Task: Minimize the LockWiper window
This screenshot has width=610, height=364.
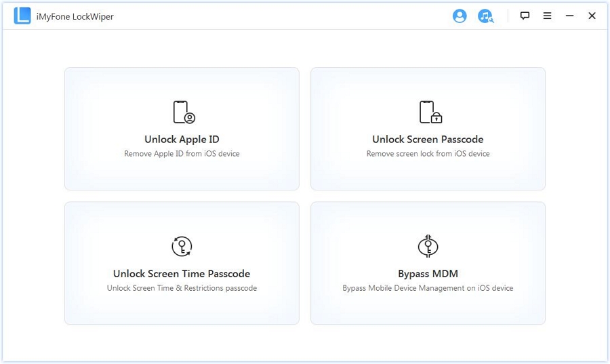Action: pos(569,16)
